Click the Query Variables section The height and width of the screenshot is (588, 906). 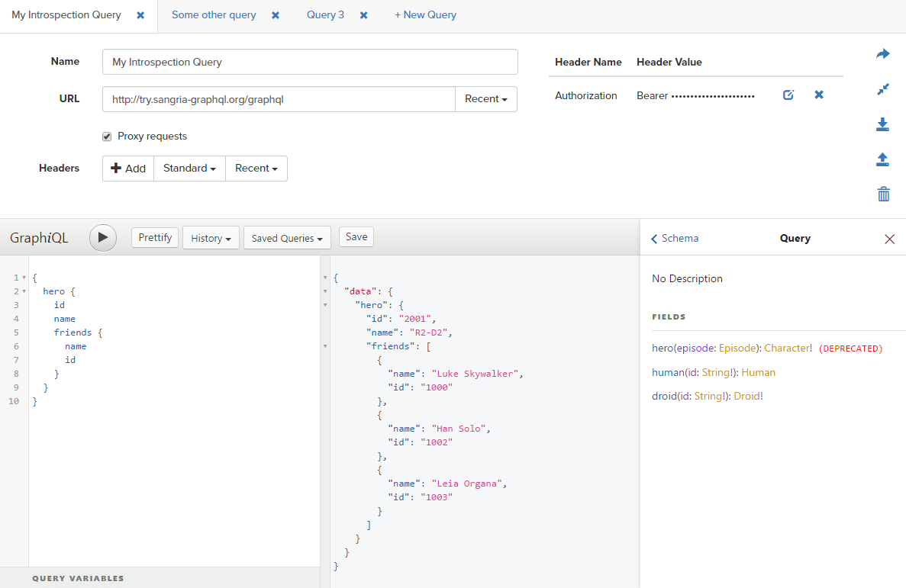pos(79,578)
